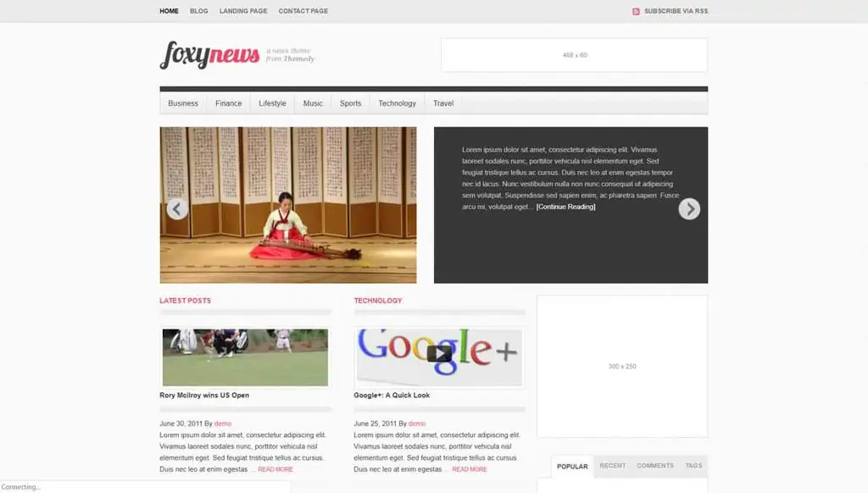Click the golf post thumbnail image
This screenshot has height=493, width=868.
245,357
